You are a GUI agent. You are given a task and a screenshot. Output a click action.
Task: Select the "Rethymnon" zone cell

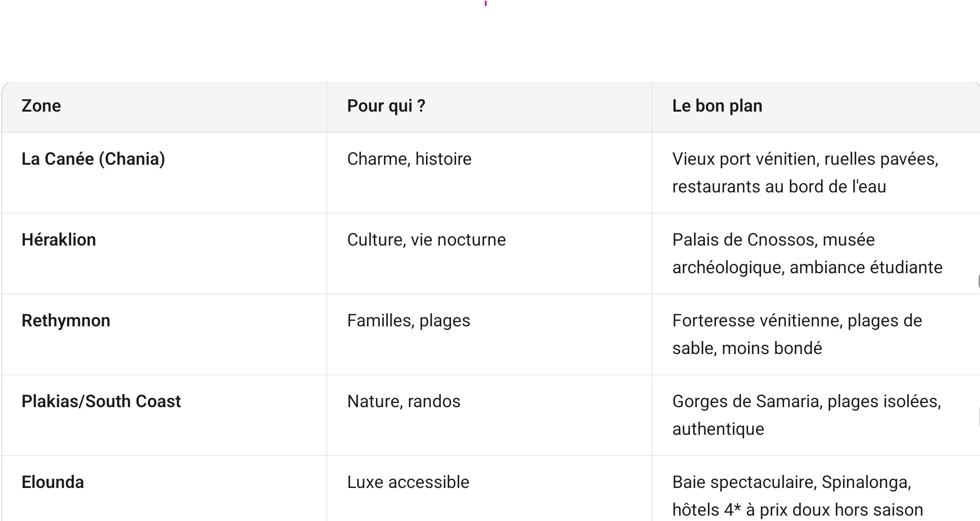66,321
